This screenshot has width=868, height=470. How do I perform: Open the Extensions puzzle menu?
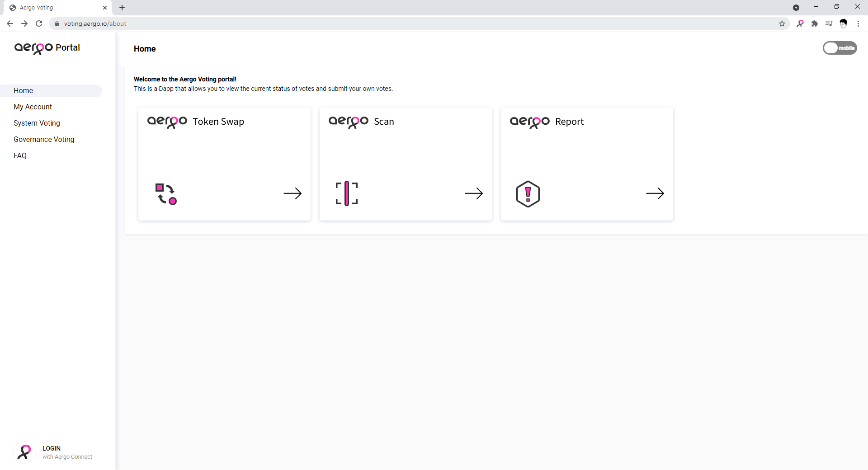[815, 23]
